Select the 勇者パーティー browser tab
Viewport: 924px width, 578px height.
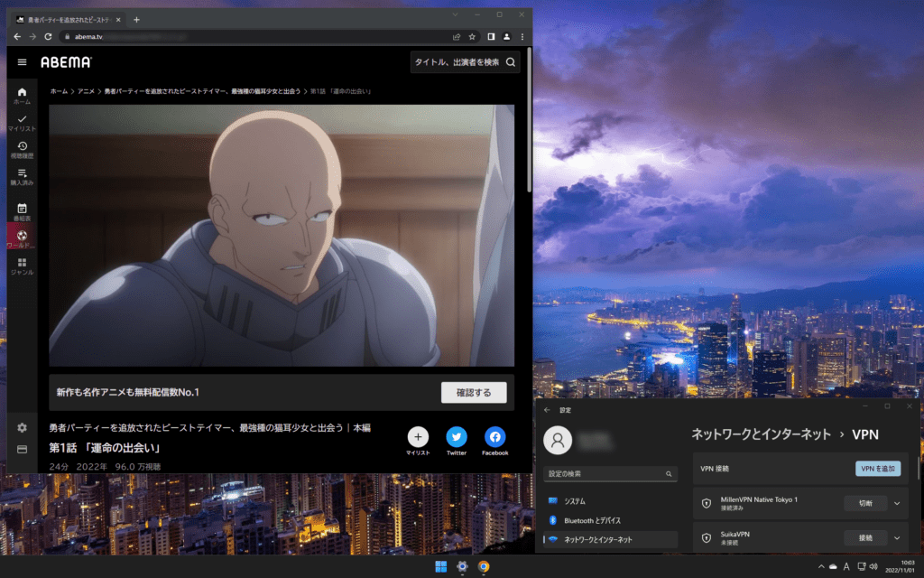pyautogui.click(x=69, y=20)
